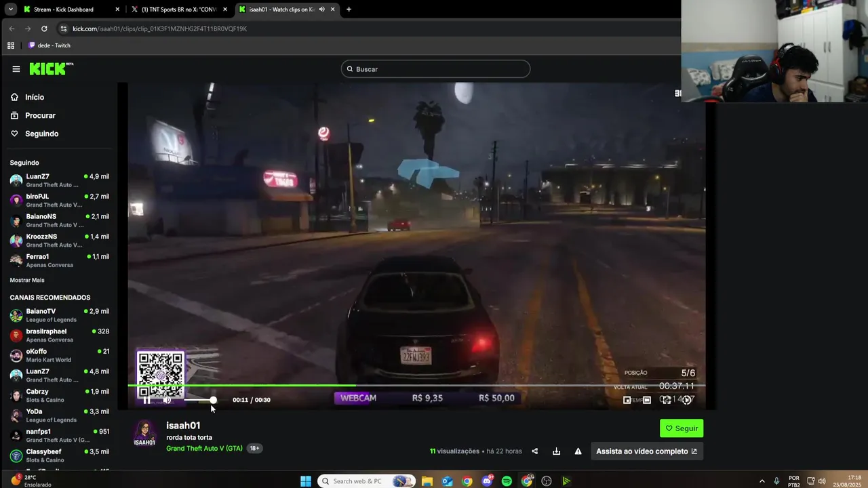Open LuanZ7 with 4,9 mil viewers
The width and height of the screenshot is (868, 488).
(60, 180)
